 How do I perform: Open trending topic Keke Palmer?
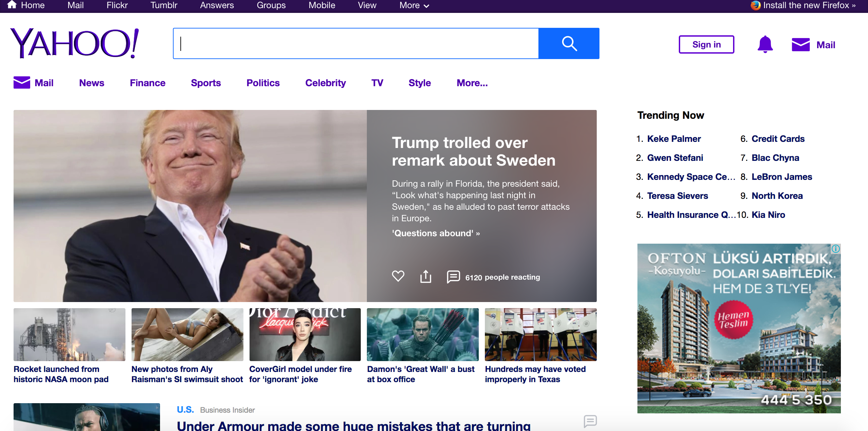(674, 139)
